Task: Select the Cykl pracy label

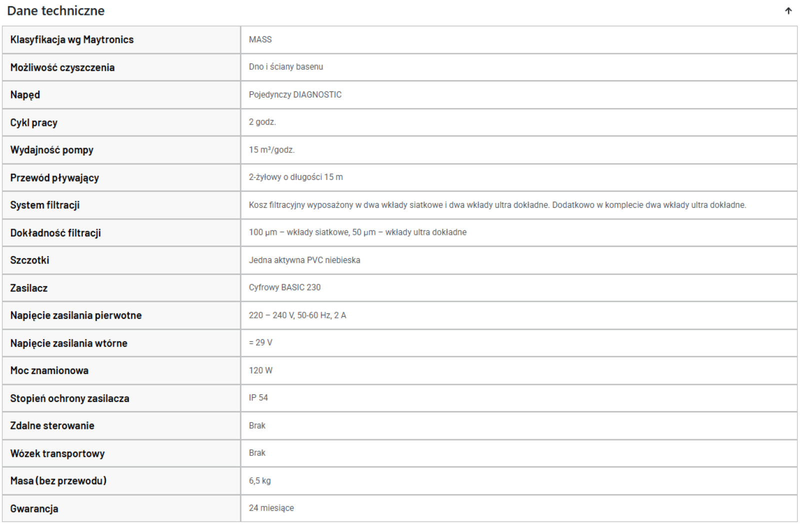Action: click(34, 122)
